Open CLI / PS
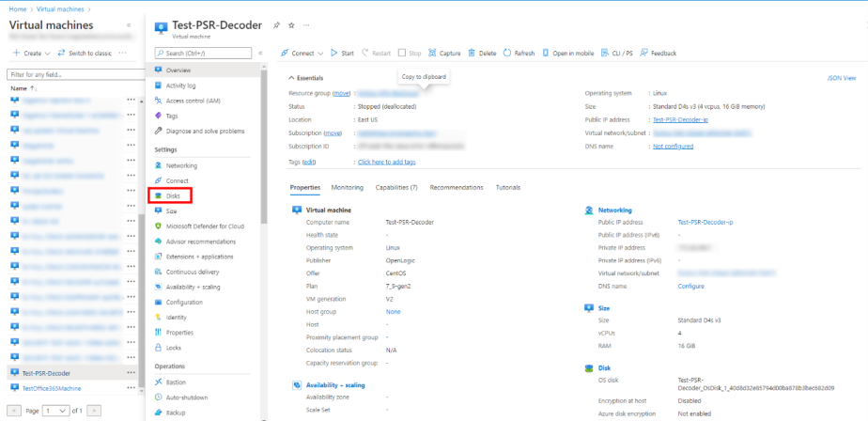This screenshot has width=868, height=421. pyautogui.click(x=616, y=54)
